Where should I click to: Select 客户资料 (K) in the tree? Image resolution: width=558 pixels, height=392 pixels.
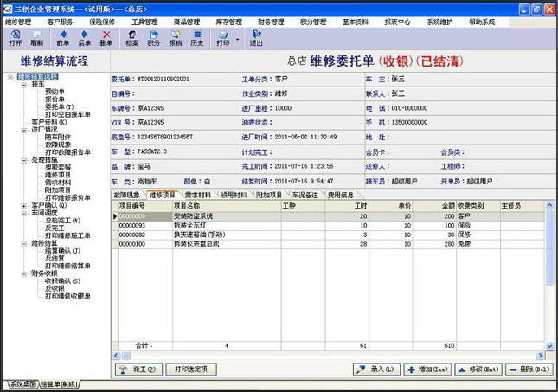(49, 122)
